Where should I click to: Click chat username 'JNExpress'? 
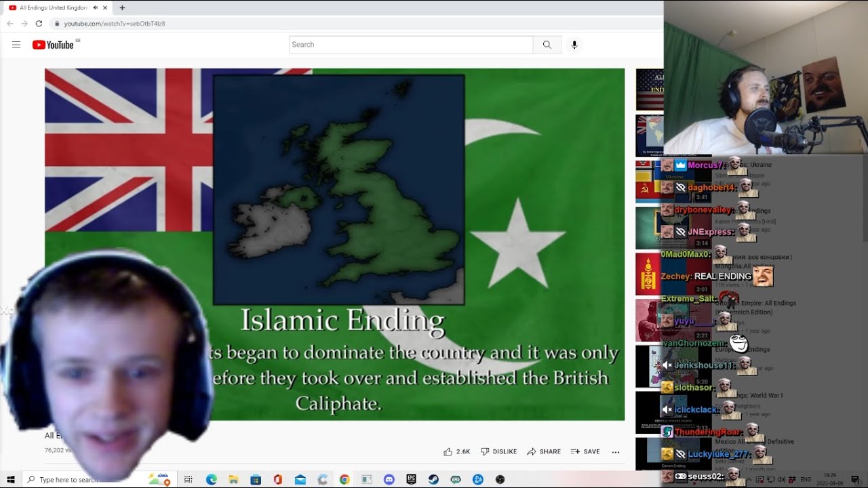click(711, 232)
